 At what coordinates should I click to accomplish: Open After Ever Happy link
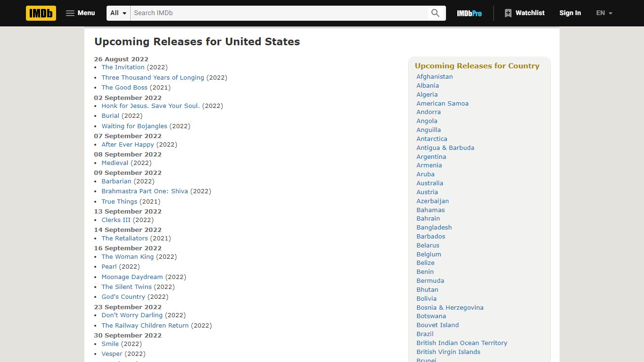128,145
